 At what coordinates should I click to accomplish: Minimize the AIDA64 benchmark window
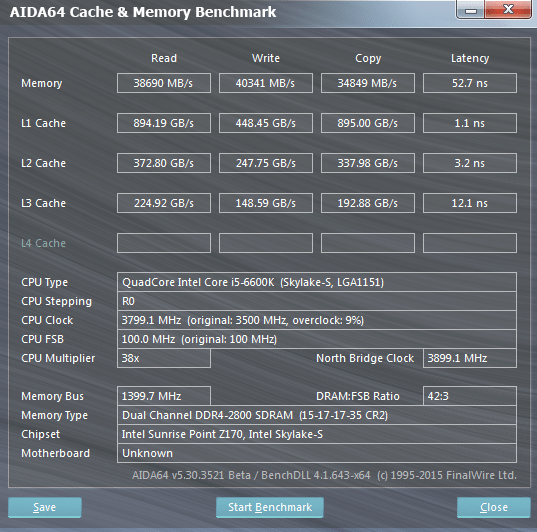(471, 10)
